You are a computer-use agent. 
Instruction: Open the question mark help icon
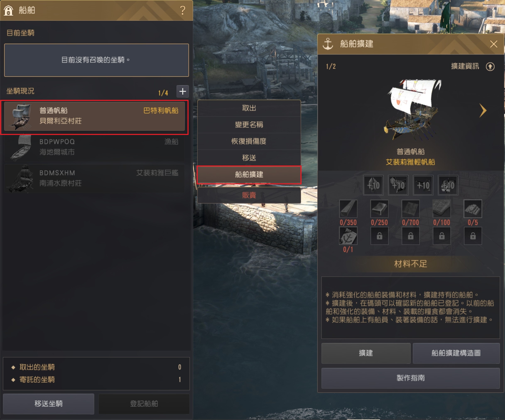pos(183,10)
